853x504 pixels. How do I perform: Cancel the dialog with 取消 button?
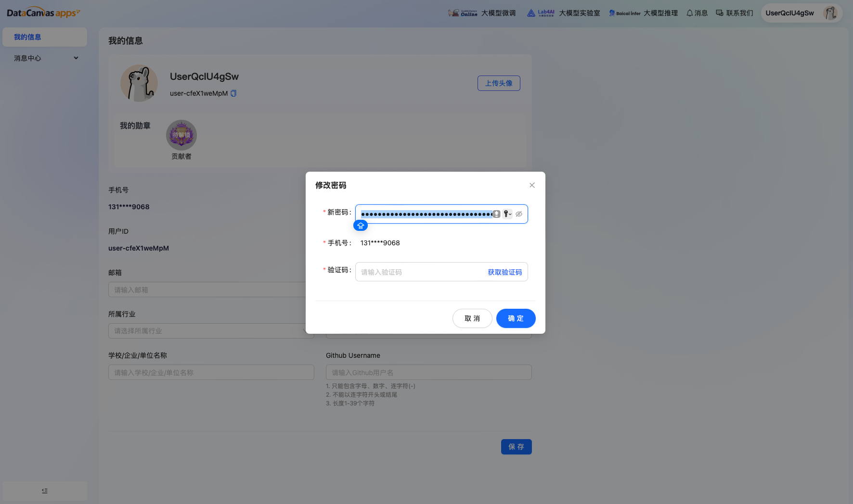pyautogui.click(x=472, y=318)
